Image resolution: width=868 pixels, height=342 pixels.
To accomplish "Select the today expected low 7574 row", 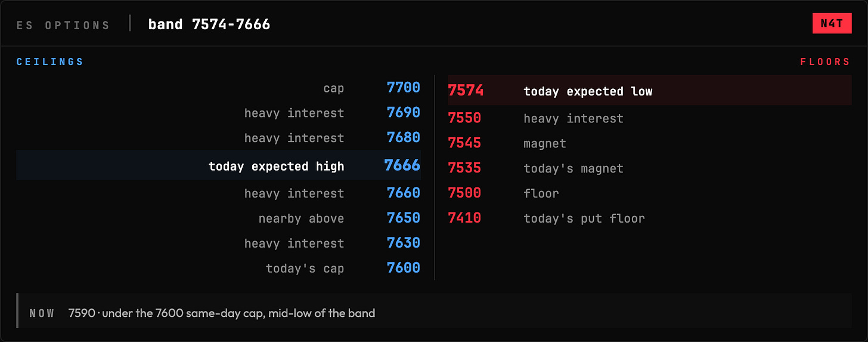I will (x=650, y=91).
